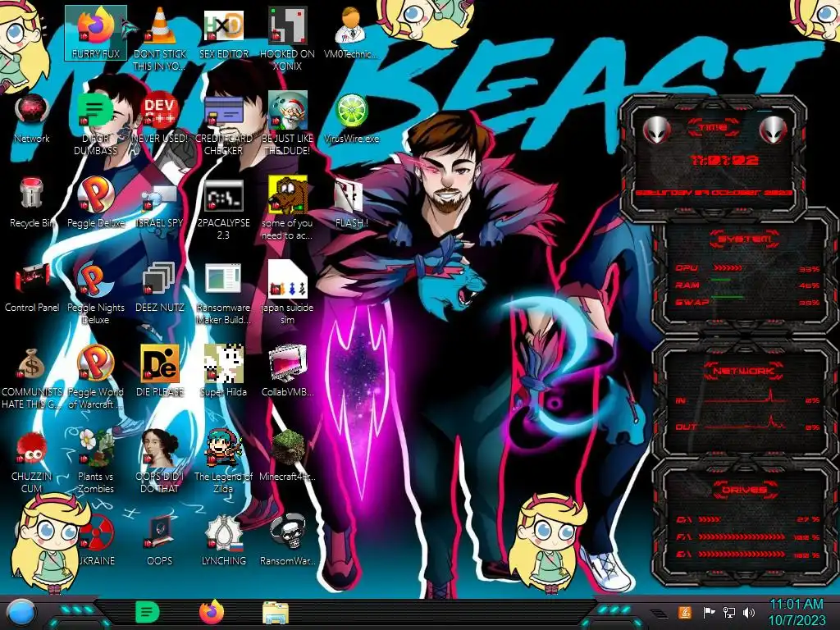Click the NETWORK gadget title
Screen dimensions: 840x630
click(x=743, y=370)
